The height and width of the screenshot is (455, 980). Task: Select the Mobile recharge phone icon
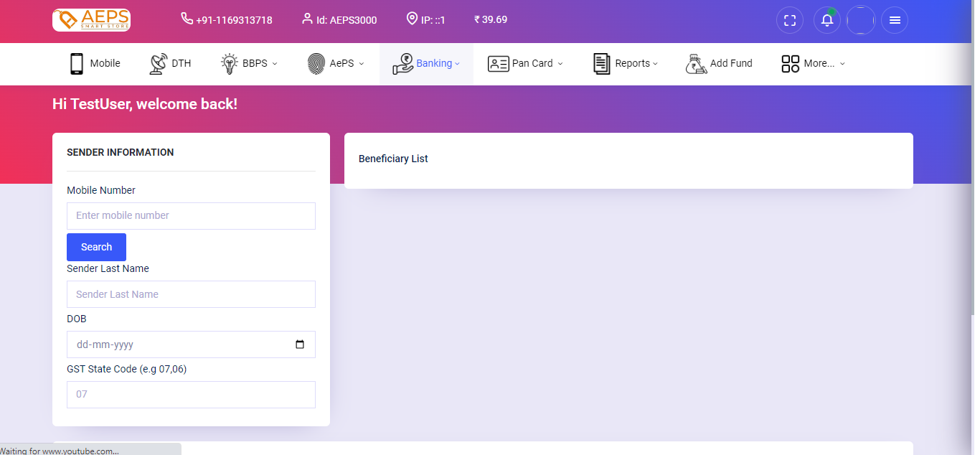tap(77, 63)
